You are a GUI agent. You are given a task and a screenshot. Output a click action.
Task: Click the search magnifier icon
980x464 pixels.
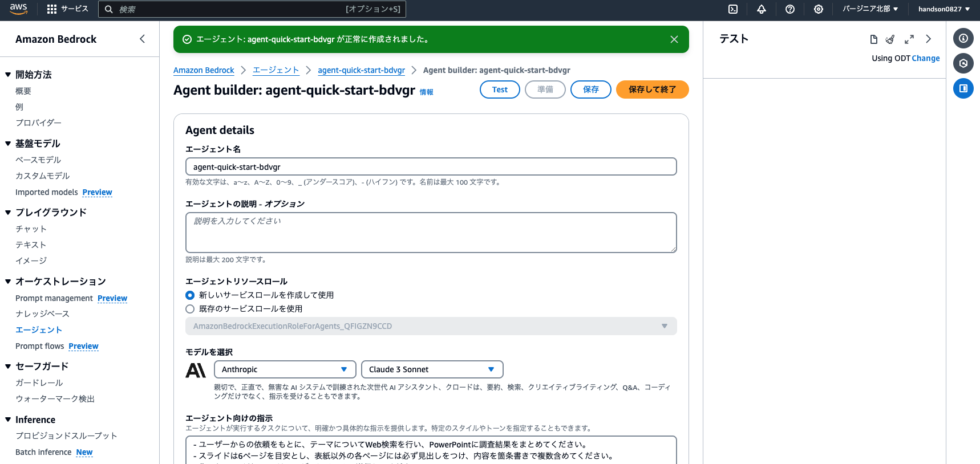pyautogui.click(x=108, y=9)
